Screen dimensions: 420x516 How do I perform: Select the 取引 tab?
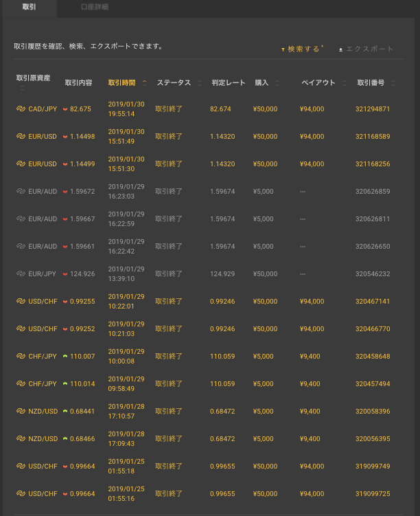(x=29, y=7)
